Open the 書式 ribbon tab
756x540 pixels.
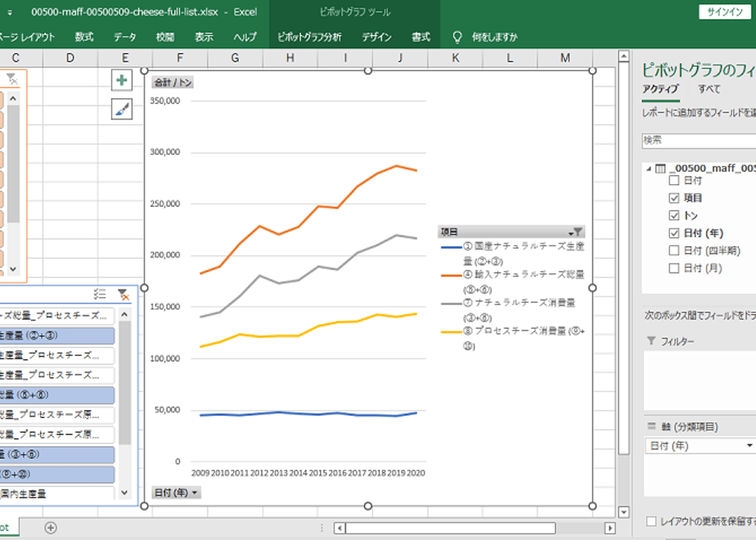(421, 37)
